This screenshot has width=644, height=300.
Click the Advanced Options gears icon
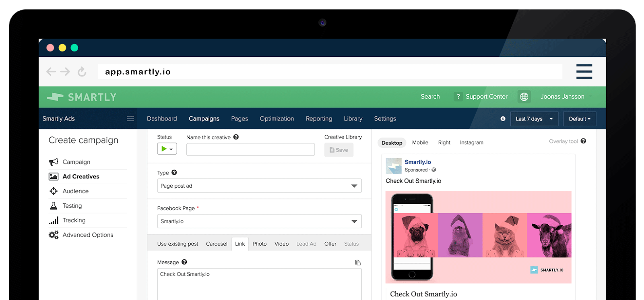pos(54,235)
